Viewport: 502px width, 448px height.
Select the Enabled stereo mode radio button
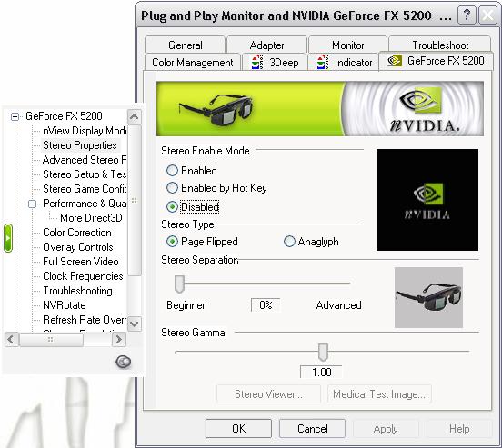172,171
